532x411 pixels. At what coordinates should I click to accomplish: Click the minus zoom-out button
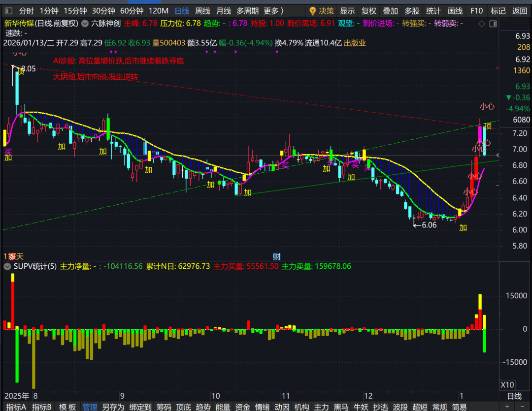(522, 407)
